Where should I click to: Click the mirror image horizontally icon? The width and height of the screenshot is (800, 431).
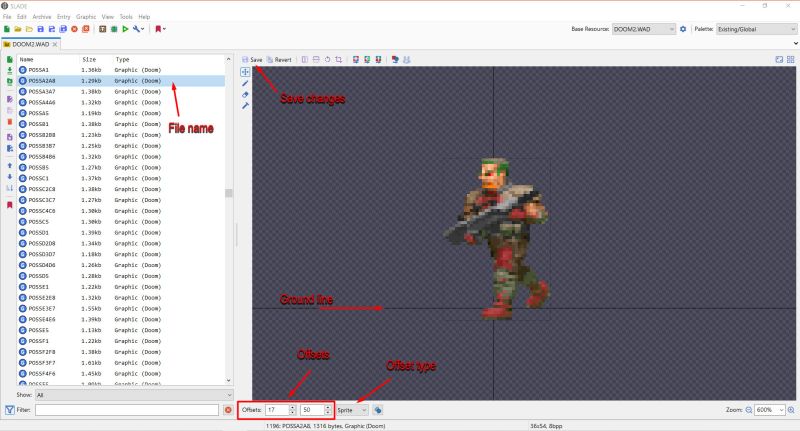click(x=304, y=60)
